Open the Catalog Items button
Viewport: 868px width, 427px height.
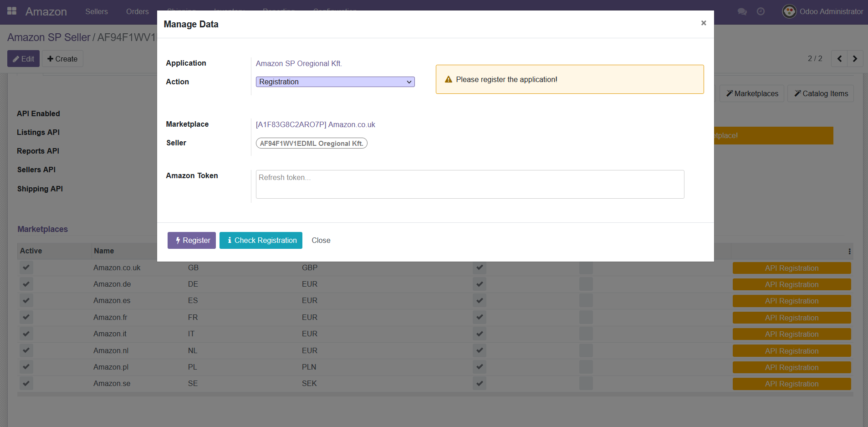pos(821,93)
